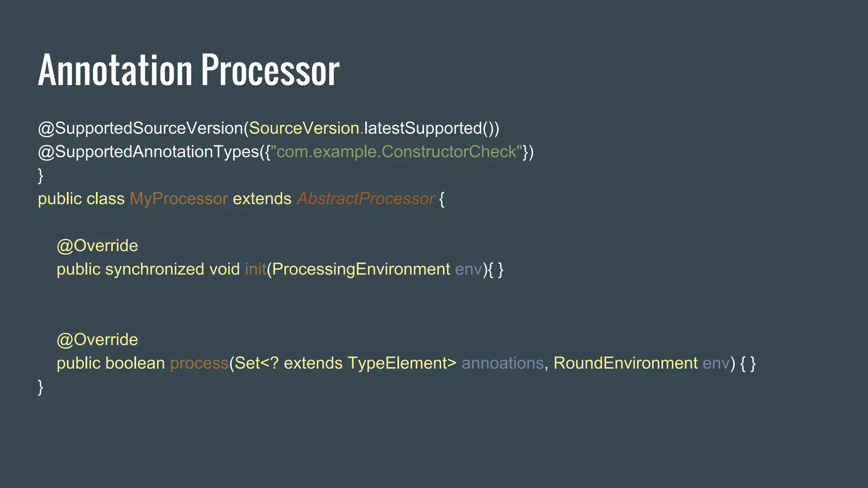The image size is (868, 488).
Task: Click the process method name
Action: coord(199,363)
